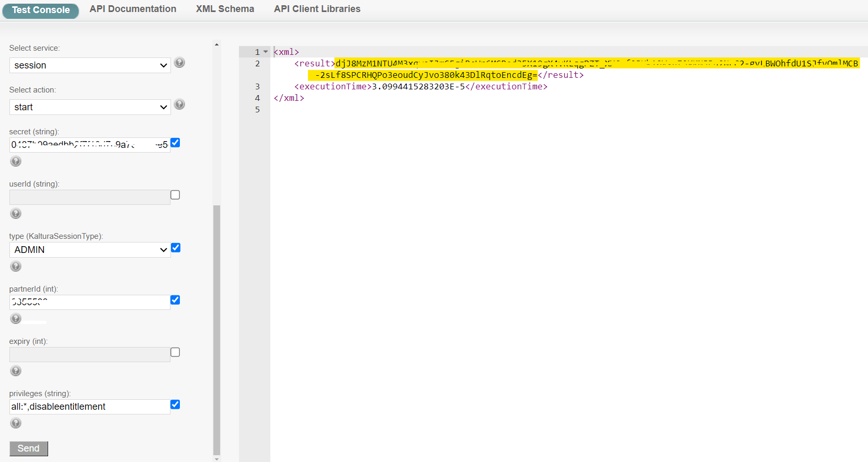This screenshot has height=462, width=868.
Task: Show help icon below userId field
Action: pos(16,214)
